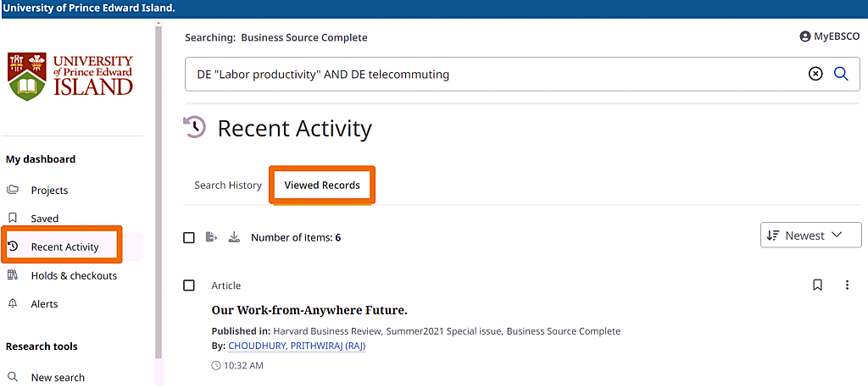
Task: Click the add-to-project export icon
Action: tap(212, 237)
